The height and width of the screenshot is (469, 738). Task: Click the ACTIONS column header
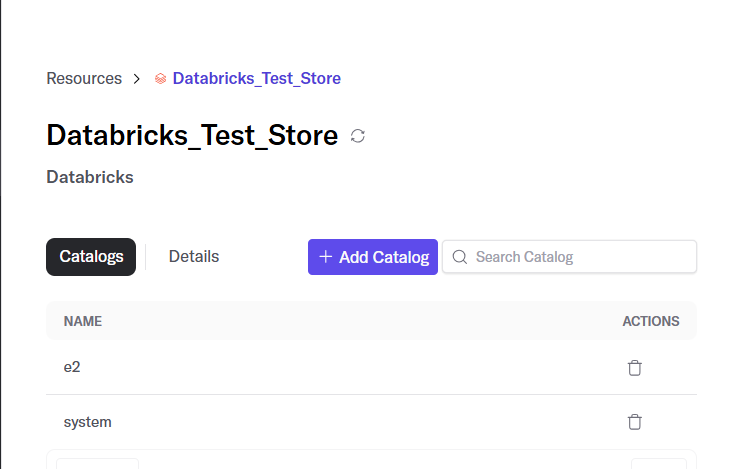pos(651,321)
